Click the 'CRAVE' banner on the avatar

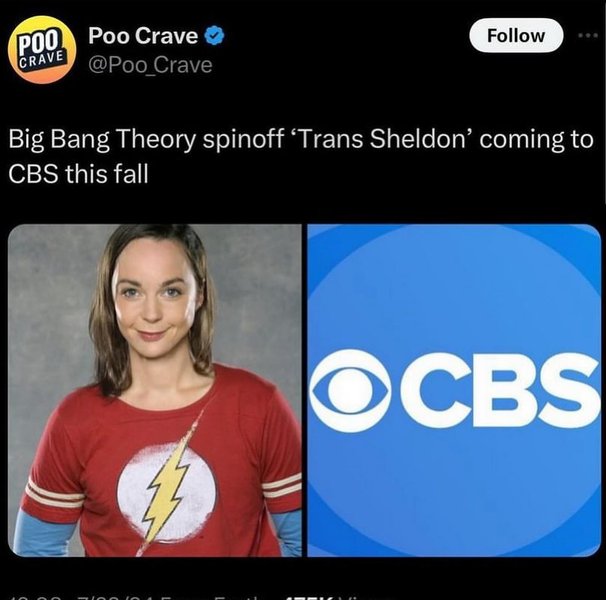pyautogui.click(x=41, y=60)
